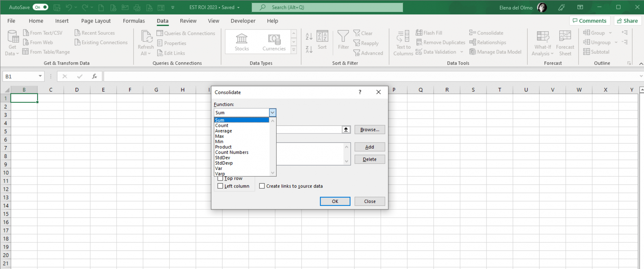Open the File tab

pyautogui.click(x=11, y=21)
